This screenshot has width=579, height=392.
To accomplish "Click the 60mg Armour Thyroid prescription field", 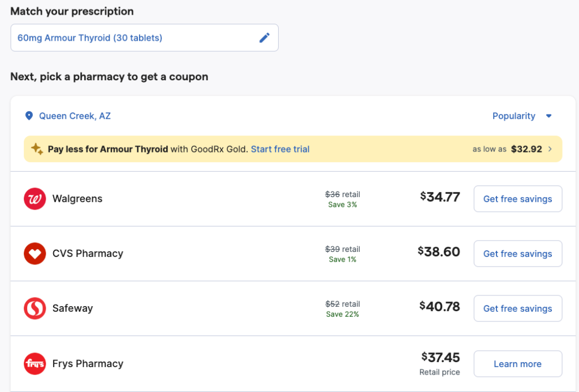I will 136,38.
